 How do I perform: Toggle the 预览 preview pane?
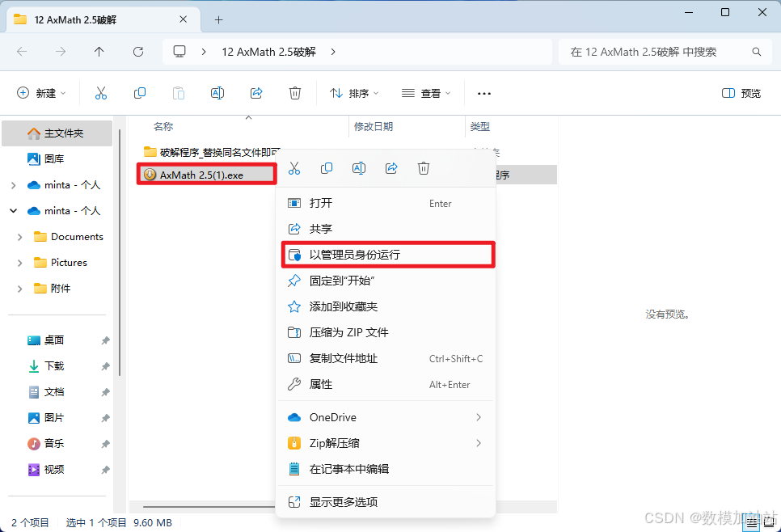pyautogui.click(x=741, y=93)
